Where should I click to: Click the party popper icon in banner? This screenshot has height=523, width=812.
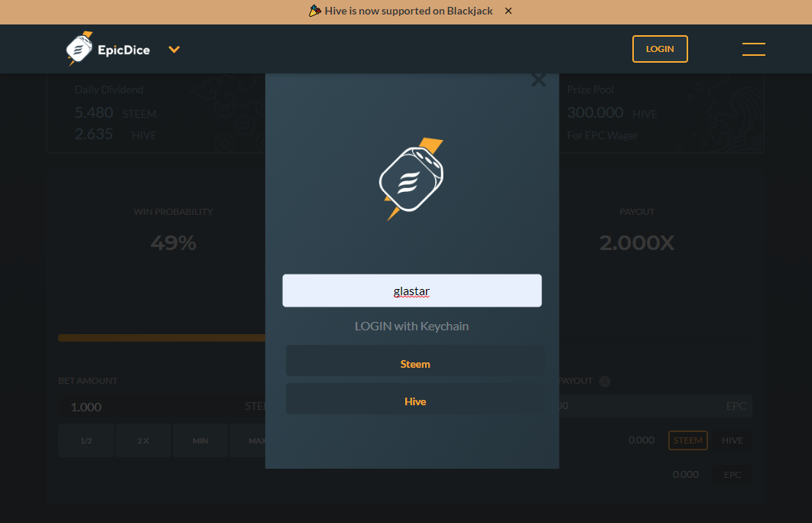pyautogui.click(x=314, y=11)
